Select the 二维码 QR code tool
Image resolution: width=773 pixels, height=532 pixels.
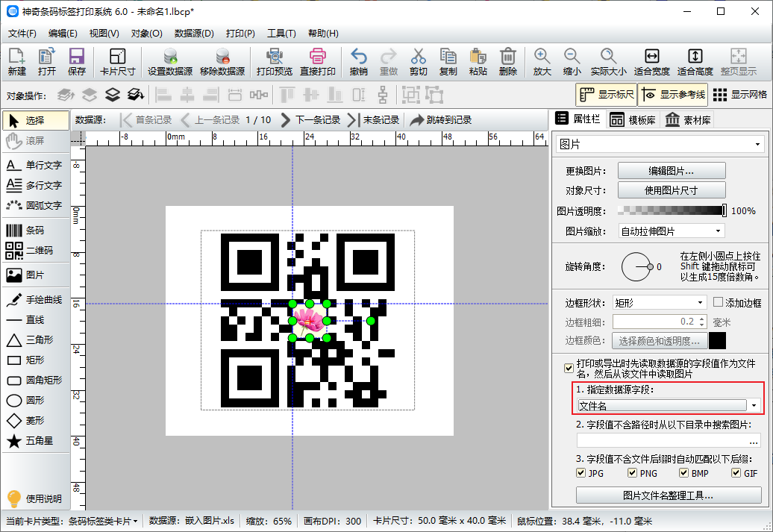pyautogui.click(x=35, y=250)
